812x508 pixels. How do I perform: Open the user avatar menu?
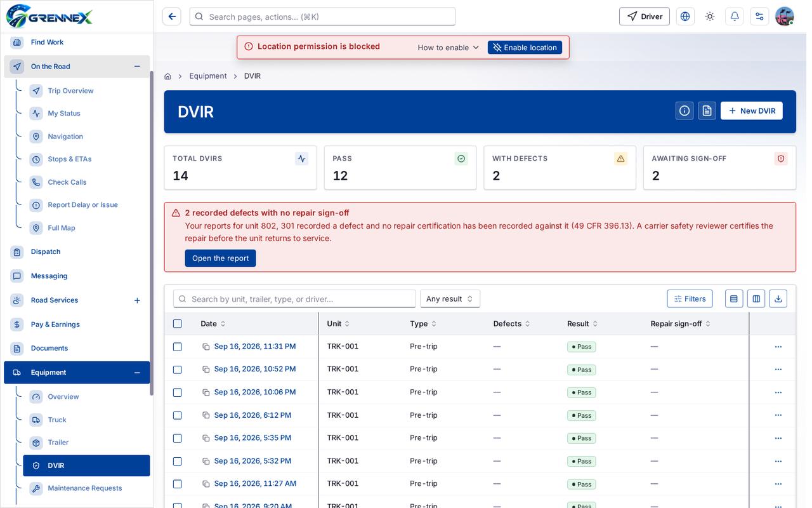pyautogui.click(x=785, y=17)
